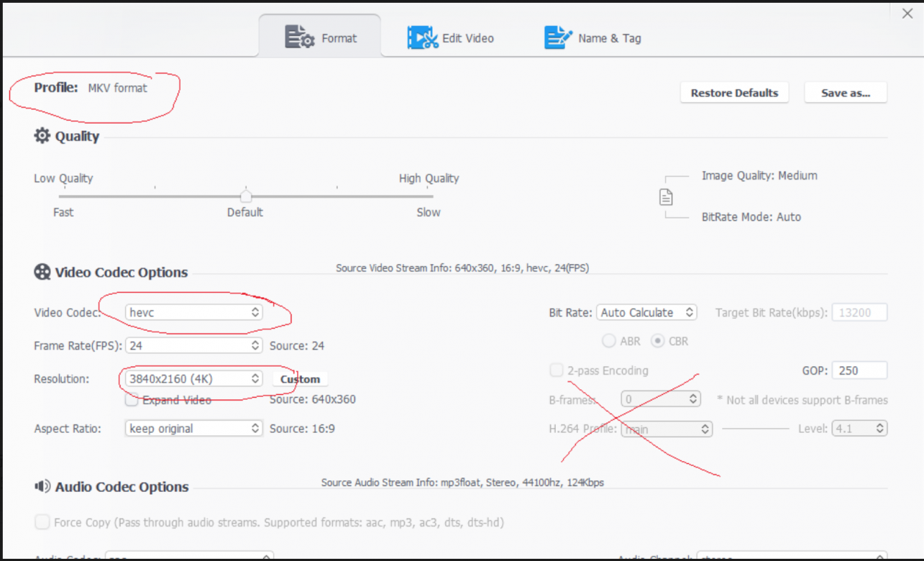The image size is (924, 561).
Task: Click the 'Source: 24' frame rate text
Action: (297, 346)
